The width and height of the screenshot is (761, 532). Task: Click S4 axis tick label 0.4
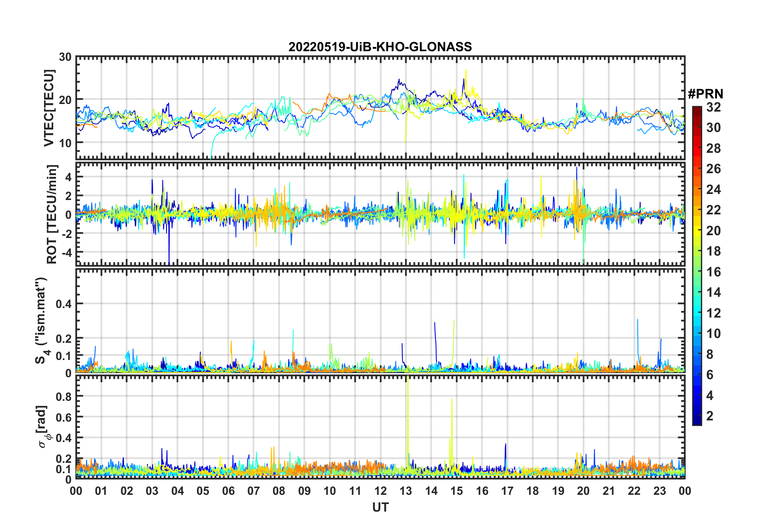click(x=64, y=304)
